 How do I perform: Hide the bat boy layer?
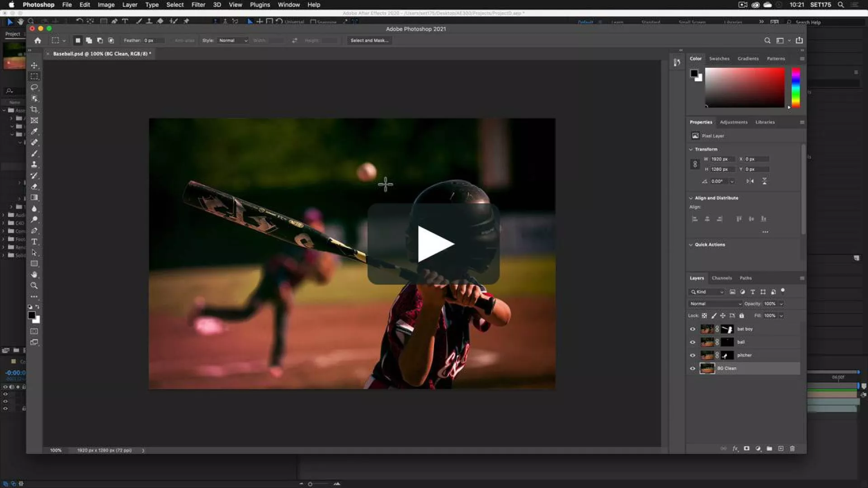point(692,329)
